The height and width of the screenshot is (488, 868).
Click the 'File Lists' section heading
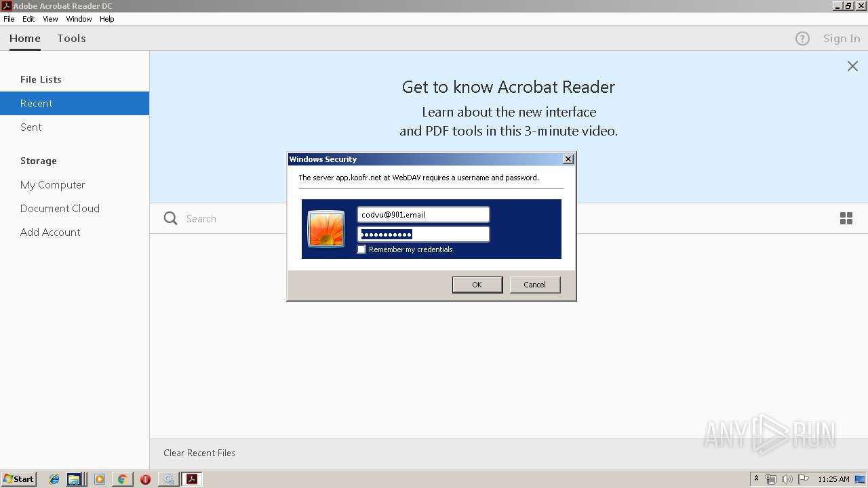41,79
